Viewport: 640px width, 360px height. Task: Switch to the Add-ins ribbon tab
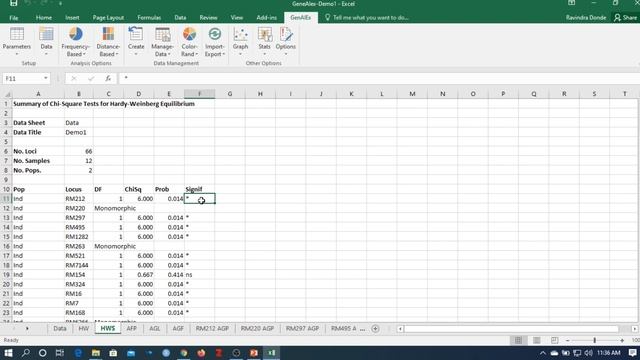[267, 18]
